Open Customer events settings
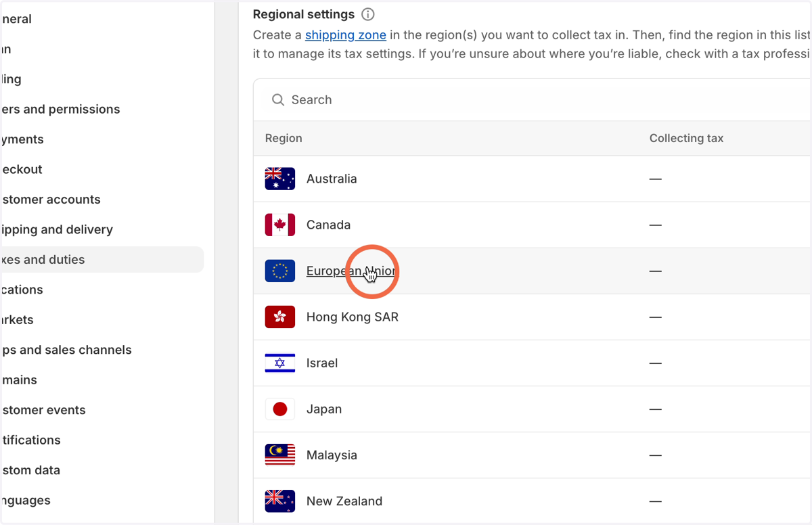 (43, 410)
